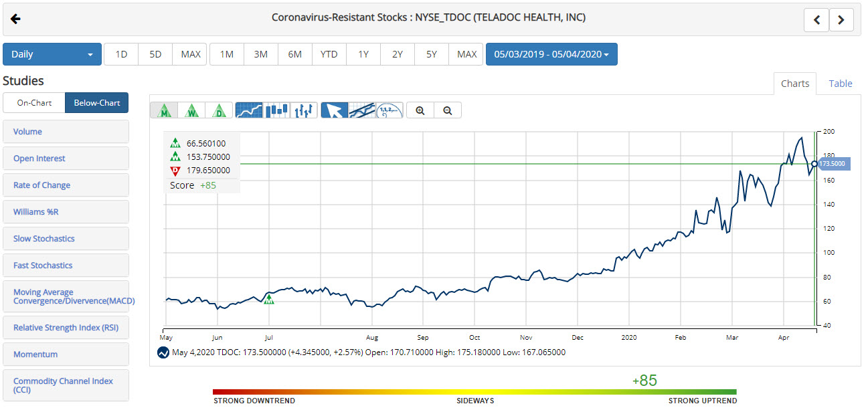868x418 pixels.
Task: Open the Charts tab
Action: [795, 84]
